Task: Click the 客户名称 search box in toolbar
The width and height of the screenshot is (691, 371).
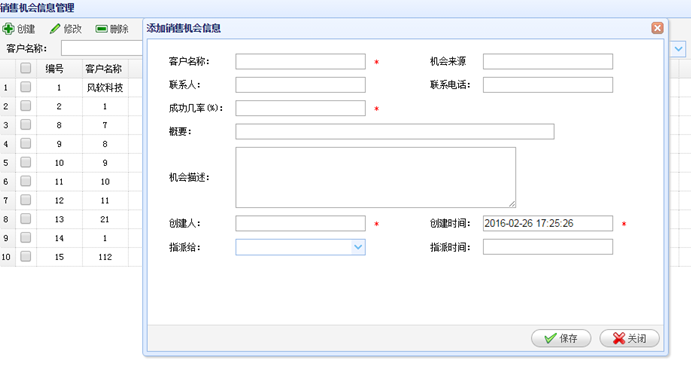Action: point(101,48)
